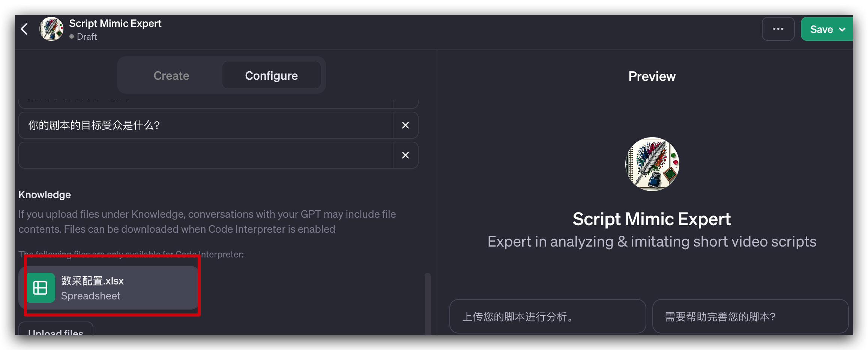Remove the 你的剧本的目标受众是什么? conversation starter
The width and height of the screenshot is (868, 350).
405,125
